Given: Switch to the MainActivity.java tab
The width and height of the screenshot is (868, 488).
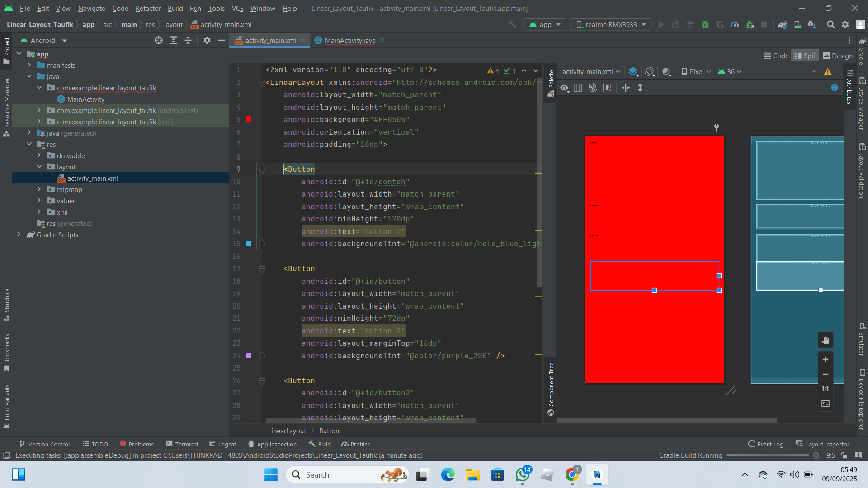Looking at the screenshot, I should coord(349,41).
